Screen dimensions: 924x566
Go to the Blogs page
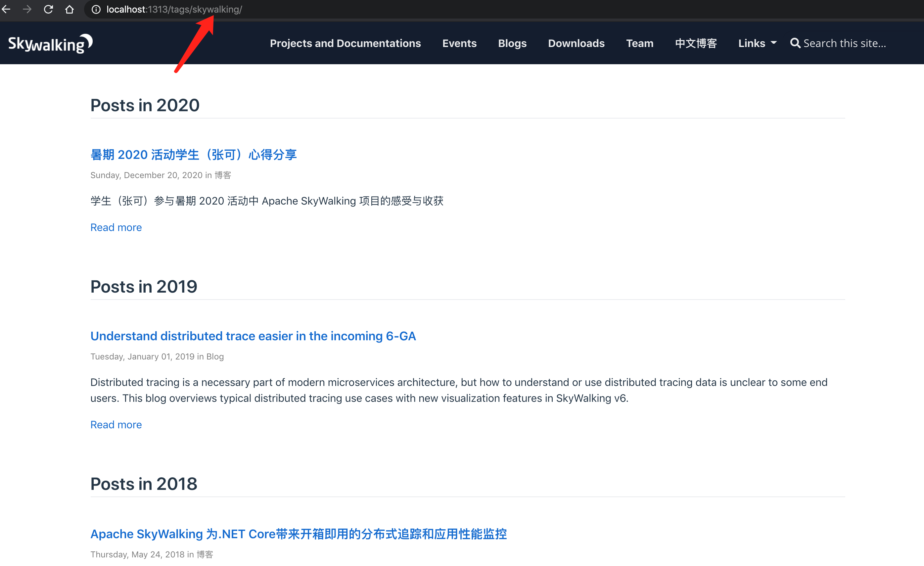[512, 43]
